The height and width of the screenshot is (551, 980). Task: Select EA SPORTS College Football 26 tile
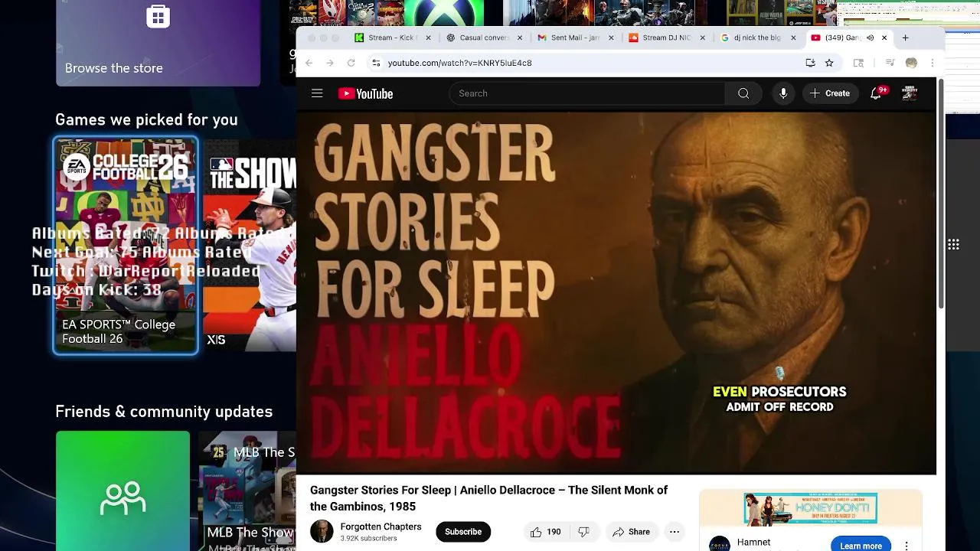tap(126, 246)
